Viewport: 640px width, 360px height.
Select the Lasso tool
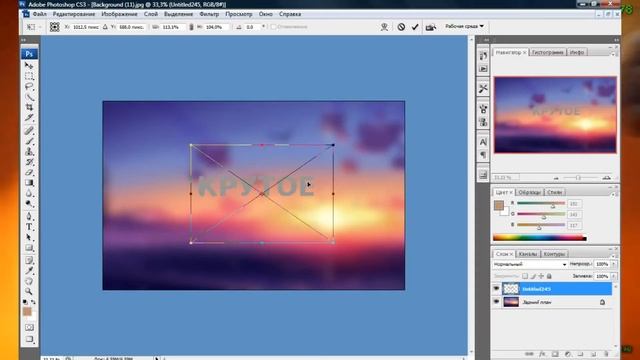point(29,87)
